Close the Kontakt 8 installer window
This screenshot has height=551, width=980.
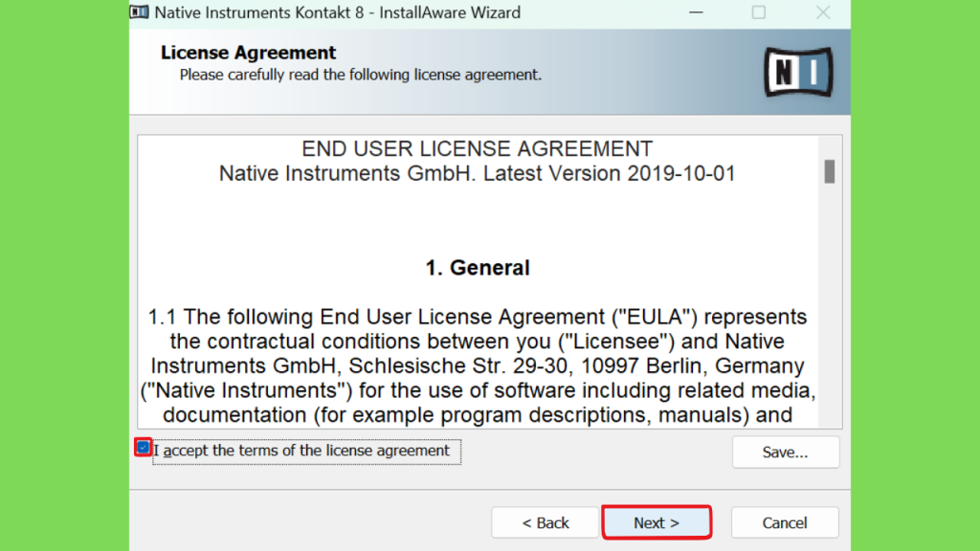(x=822, y=12)
